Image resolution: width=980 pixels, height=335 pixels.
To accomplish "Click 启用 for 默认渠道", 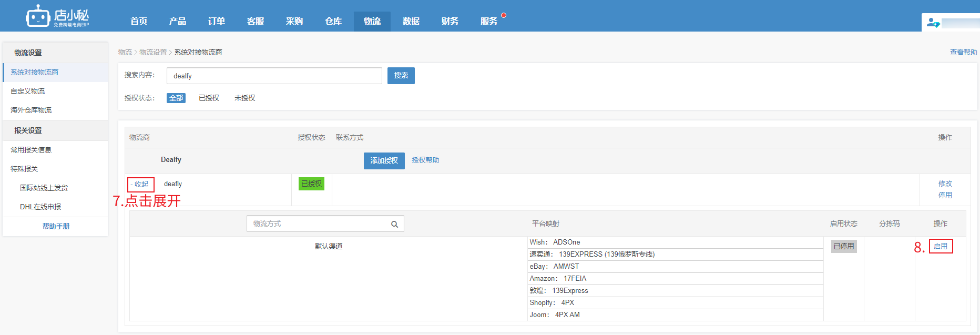I will [x=941, y=246].
